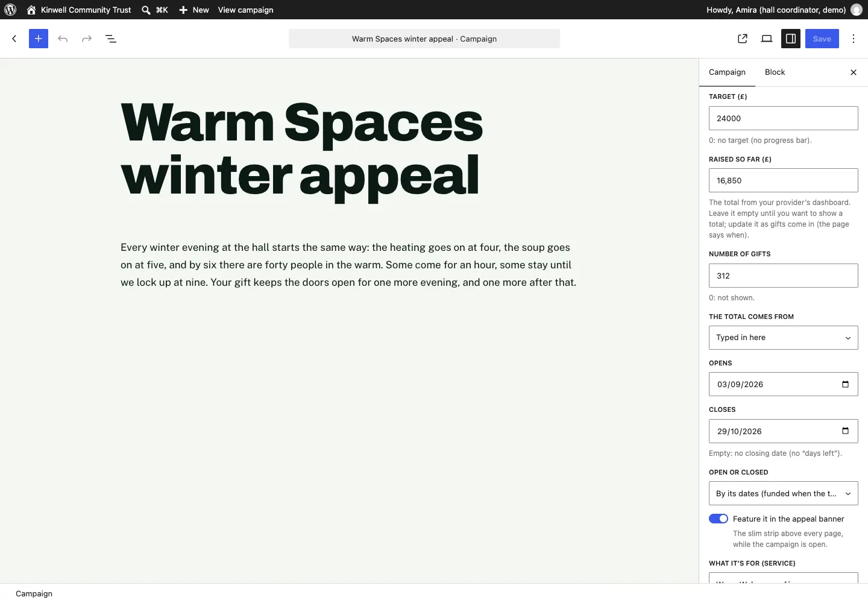Screen dimensions: 868x603
Task: Open the WordPress logo menu
Action: [x=10, y=10]
